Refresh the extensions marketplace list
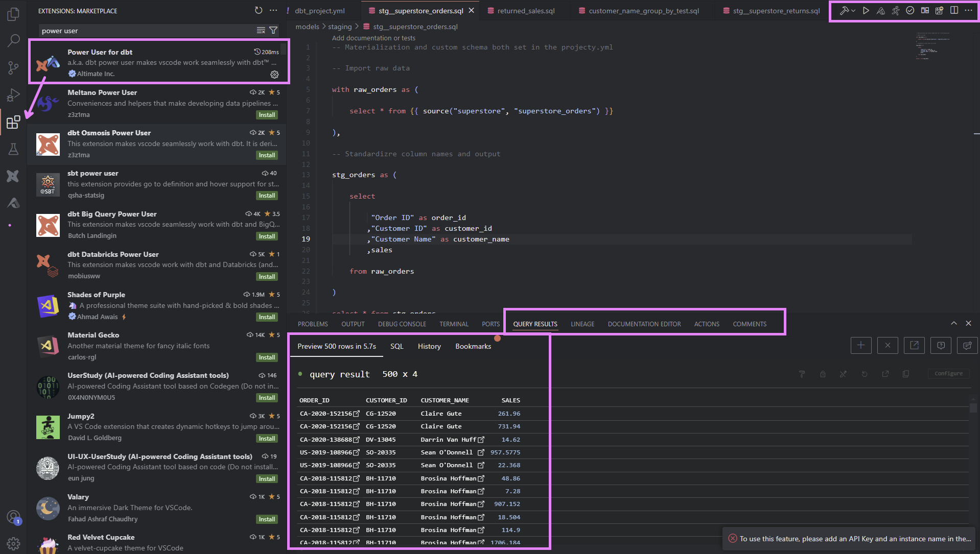The image size is (980, 554). click(259, 10)
